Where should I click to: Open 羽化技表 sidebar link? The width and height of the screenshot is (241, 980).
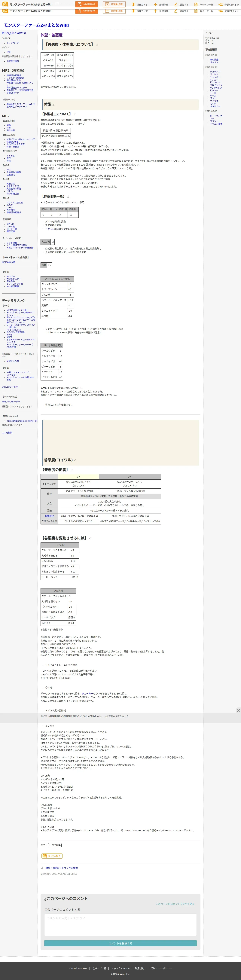click(x=11, y=130)
